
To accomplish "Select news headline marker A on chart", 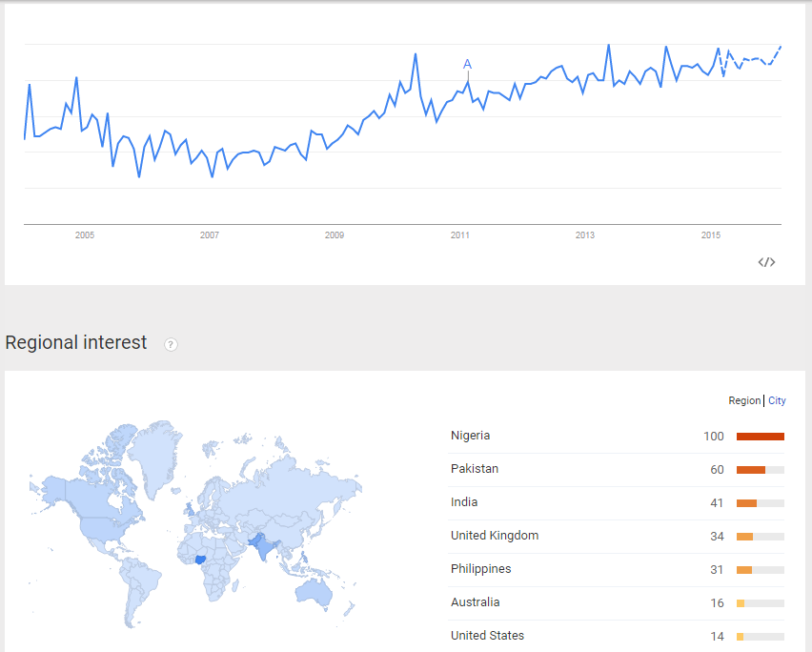I will 467,64.
